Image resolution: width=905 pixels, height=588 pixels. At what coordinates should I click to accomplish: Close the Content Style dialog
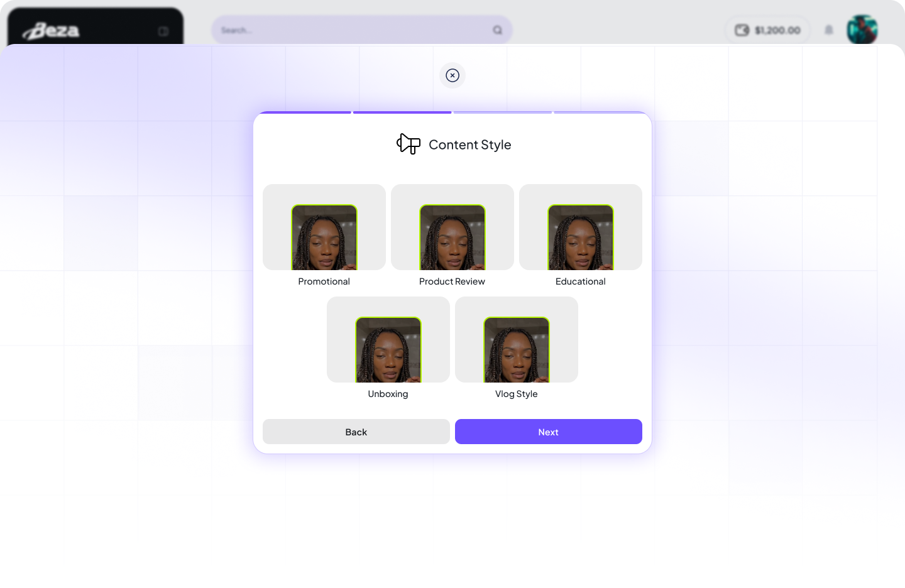[452, 75]
